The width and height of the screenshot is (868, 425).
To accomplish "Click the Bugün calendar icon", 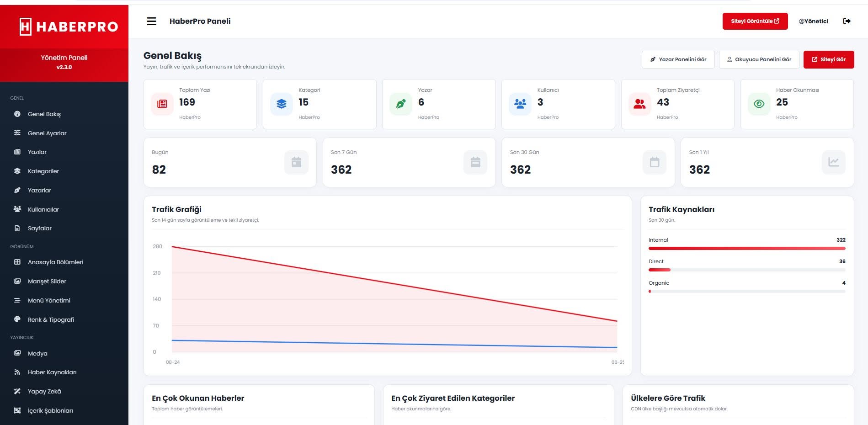I will click(x=296, y=162).
